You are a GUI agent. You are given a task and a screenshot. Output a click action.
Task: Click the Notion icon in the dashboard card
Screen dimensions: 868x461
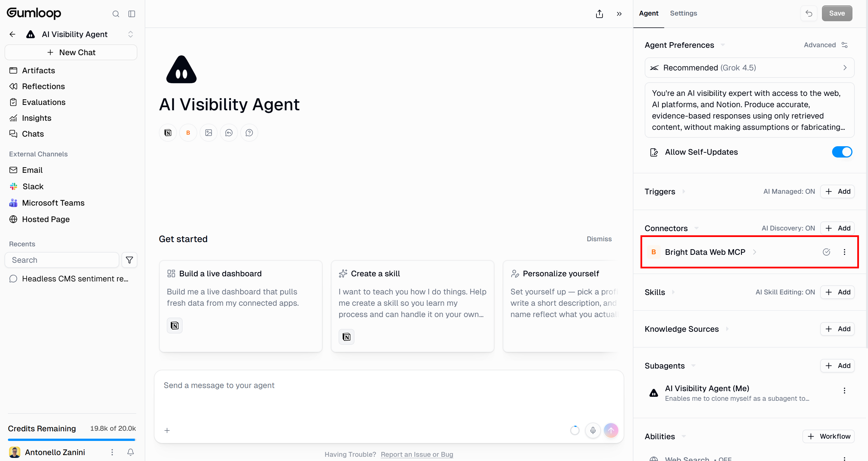coord(175,326)
